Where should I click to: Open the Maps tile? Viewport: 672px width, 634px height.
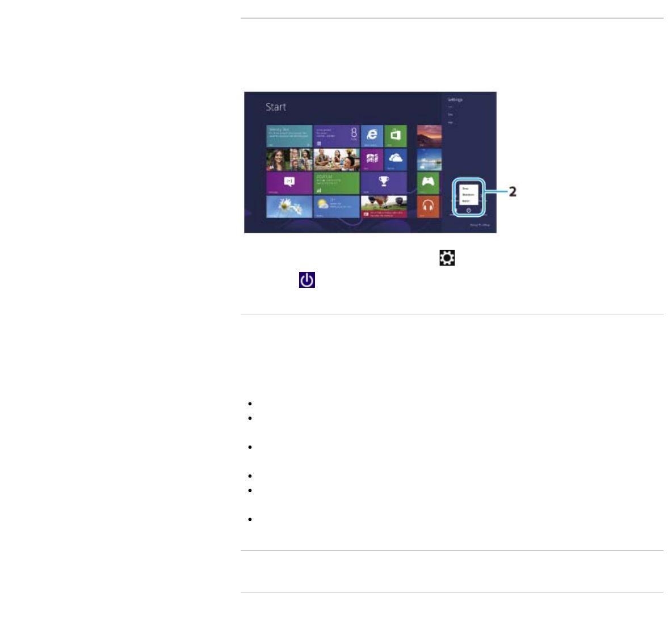tap(372, 159)
